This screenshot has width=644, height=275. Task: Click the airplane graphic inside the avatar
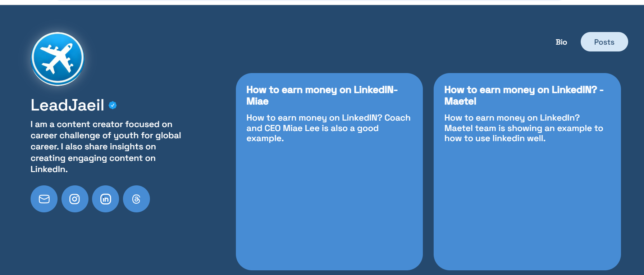57,58
